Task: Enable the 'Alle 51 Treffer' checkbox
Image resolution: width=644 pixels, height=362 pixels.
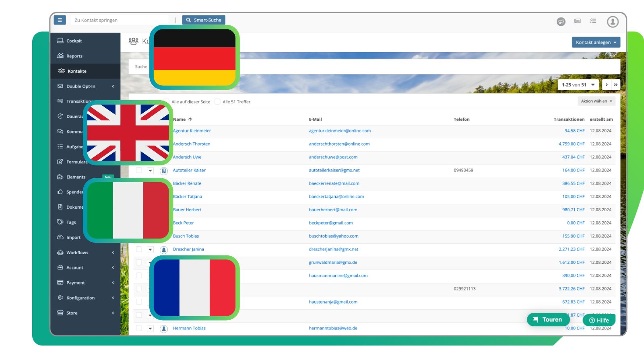Action: (x=217, y=101)
